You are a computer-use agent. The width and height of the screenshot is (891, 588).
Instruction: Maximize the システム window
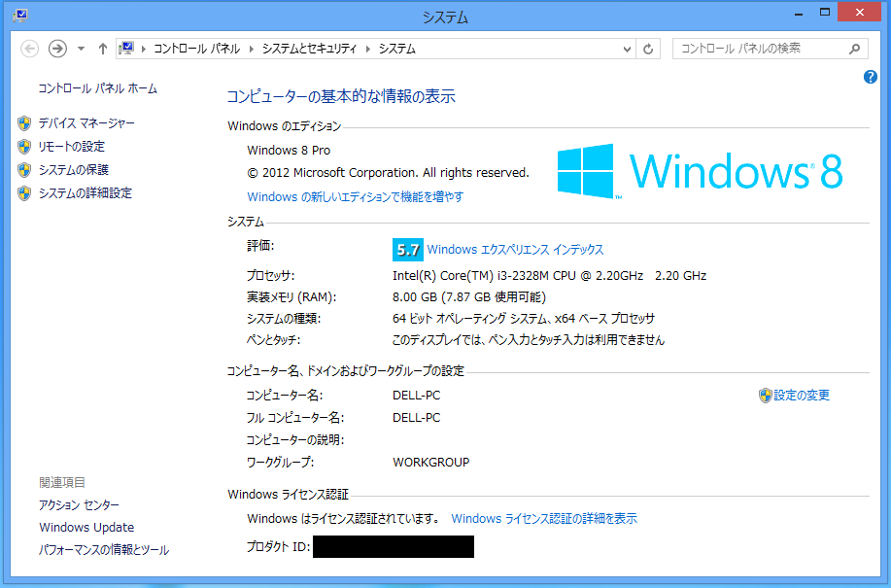coord(825,12)
